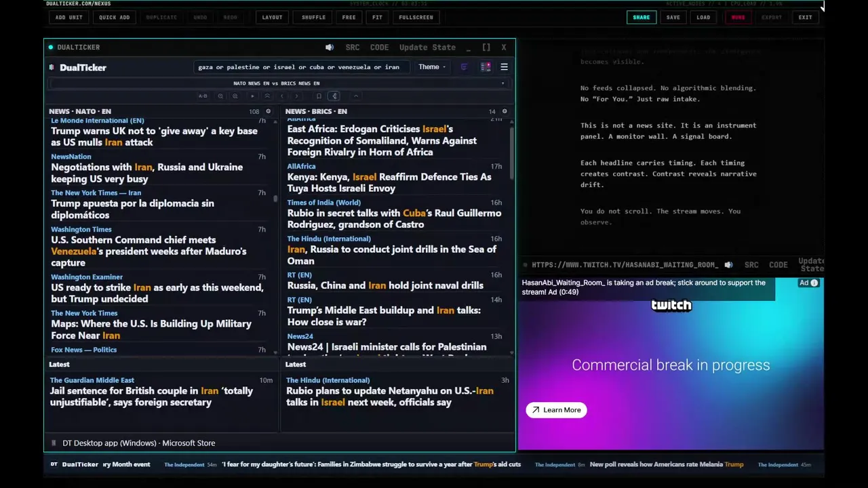Viewport: 868px width, 488px height.
Task: Click 'Commercial break in progress' video area
Action: tap(671, 365)
